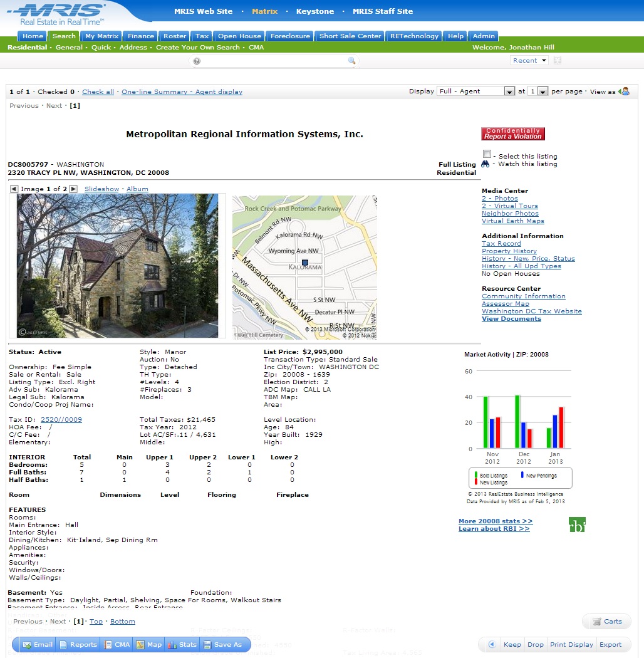Open the Admin tab
The width and height of the screenshot is (644, 658).
(x=484, y=36)
